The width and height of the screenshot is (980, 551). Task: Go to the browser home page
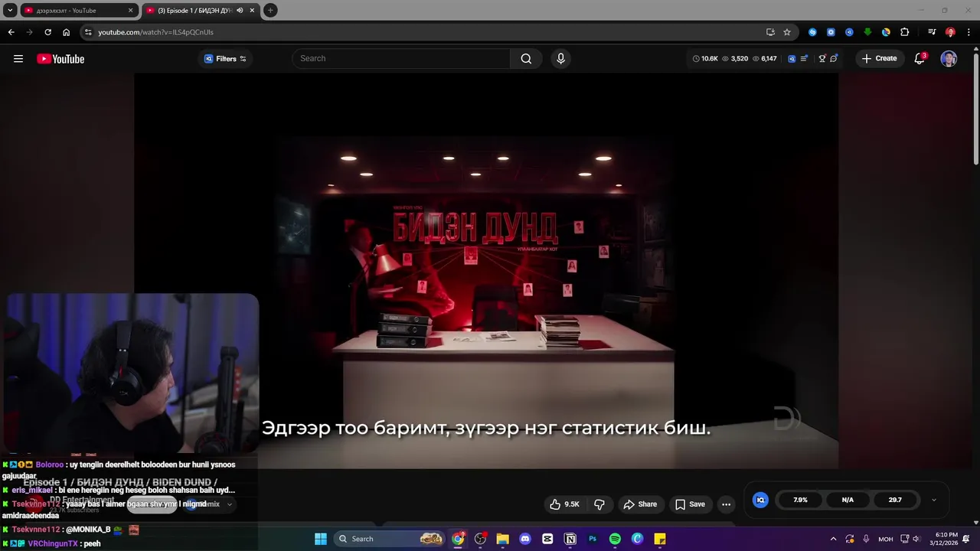tap(66, 32)
